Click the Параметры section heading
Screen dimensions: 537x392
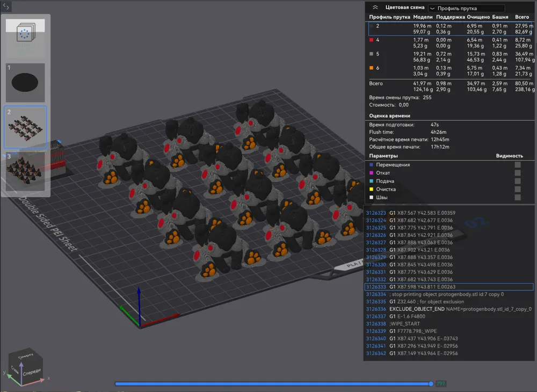(x=383, y=156)
